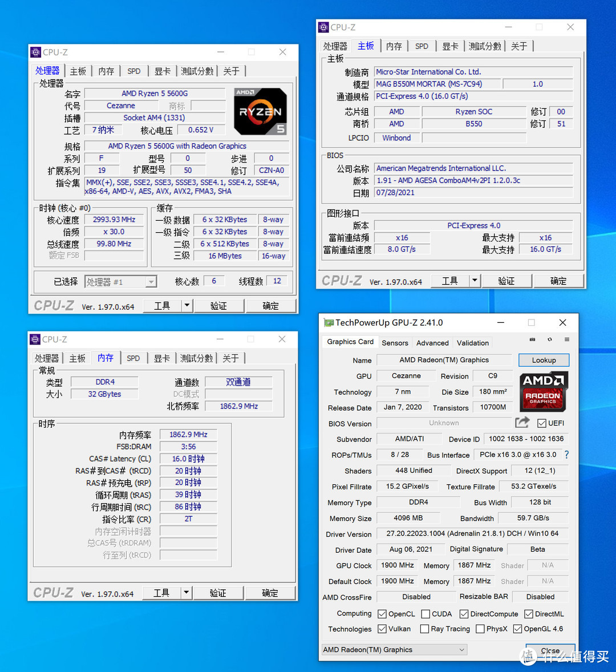Click the 1900 MHz GPU Clock value
This screenshot has width=616, height=672.
[397, 565]
